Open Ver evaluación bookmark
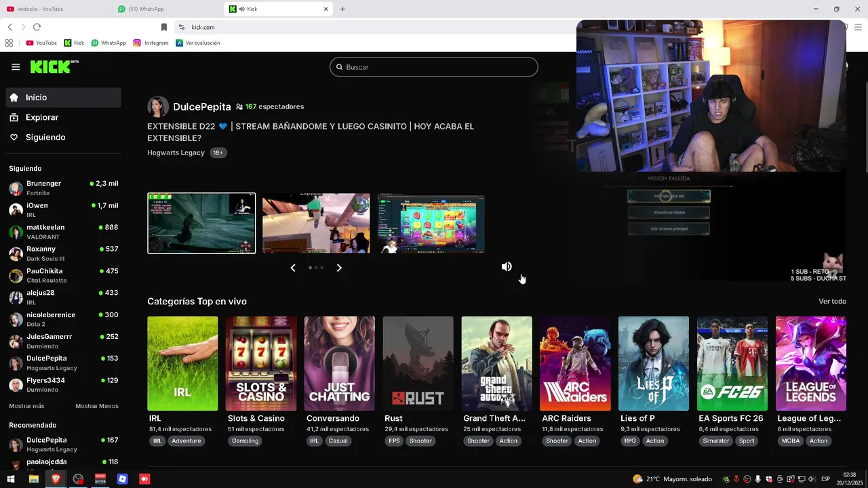The image size is (868, 488). [x=198, y=43]
